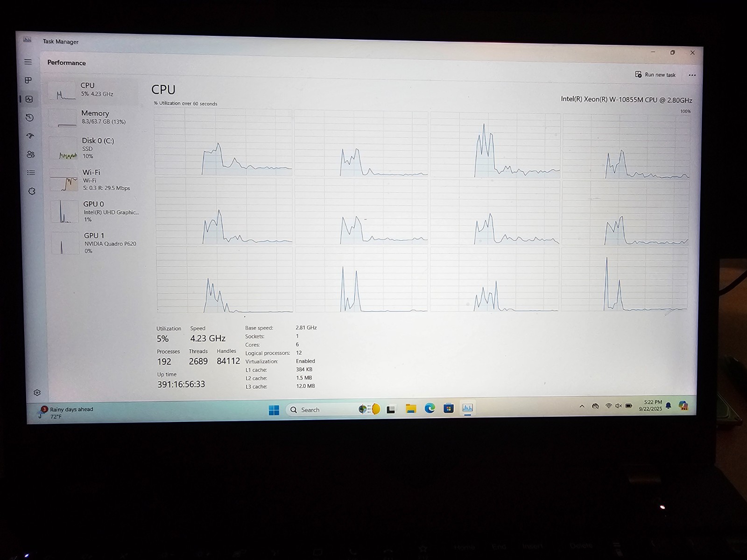The height and width of the screenshot is (560, 747).
Task: Open the App history page icon
Action: coord(29,118)
